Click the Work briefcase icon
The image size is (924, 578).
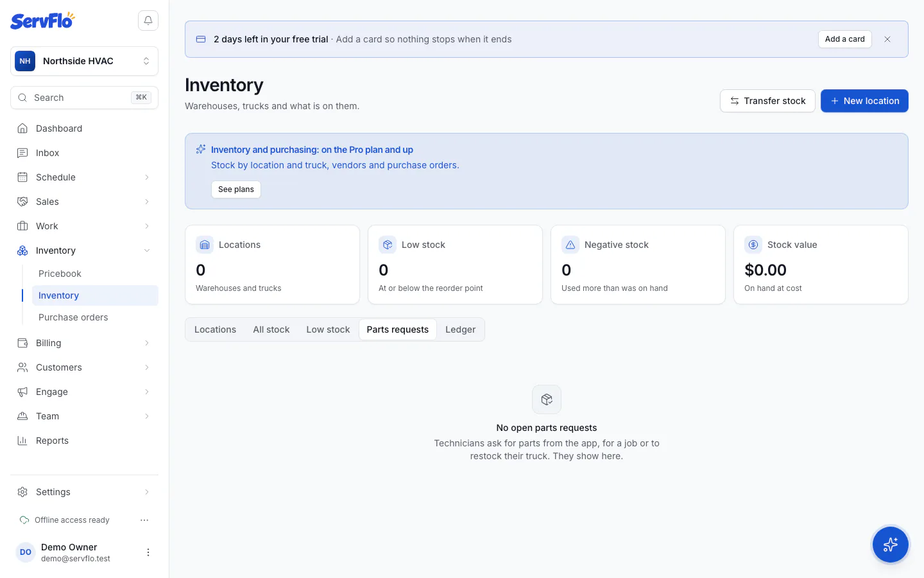pyautogui.click(x=22, y=226)
